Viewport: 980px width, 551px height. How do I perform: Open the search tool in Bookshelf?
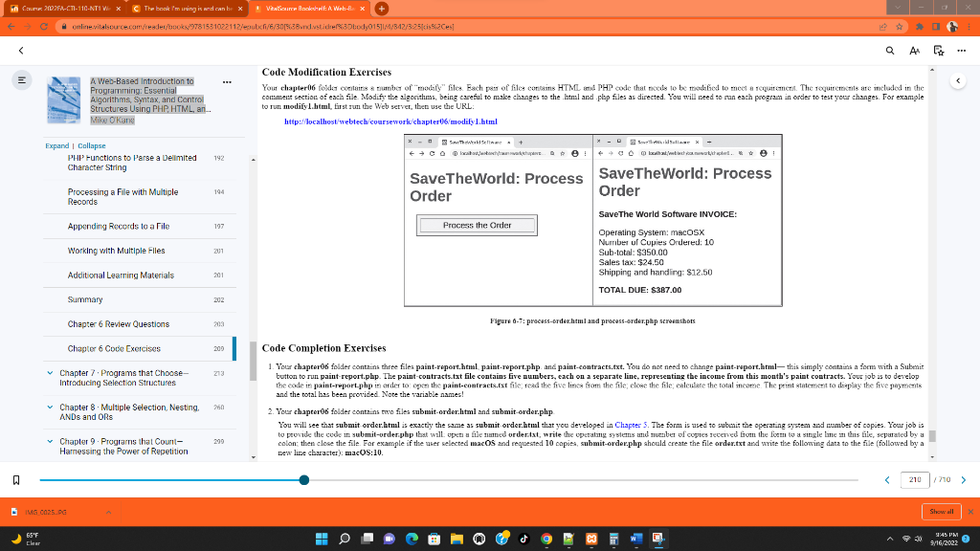(890, 51)
